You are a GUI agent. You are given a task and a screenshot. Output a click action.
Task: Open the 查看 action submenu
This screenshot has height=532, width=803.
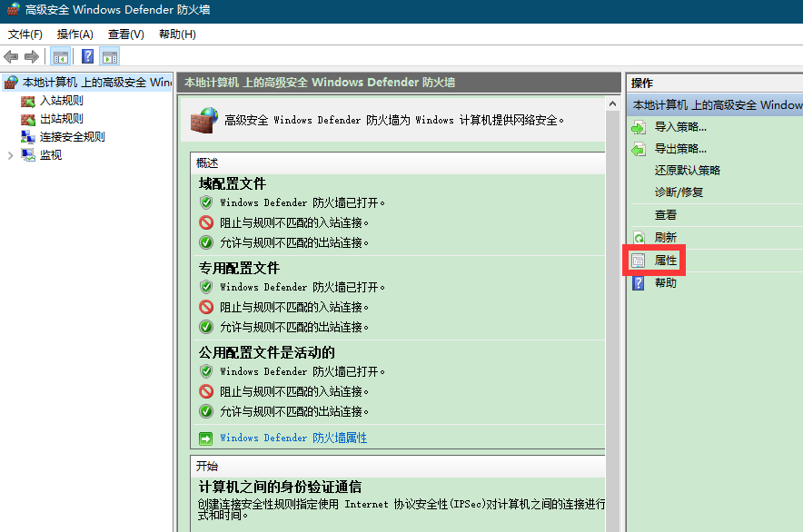click(x=666, y=215)
